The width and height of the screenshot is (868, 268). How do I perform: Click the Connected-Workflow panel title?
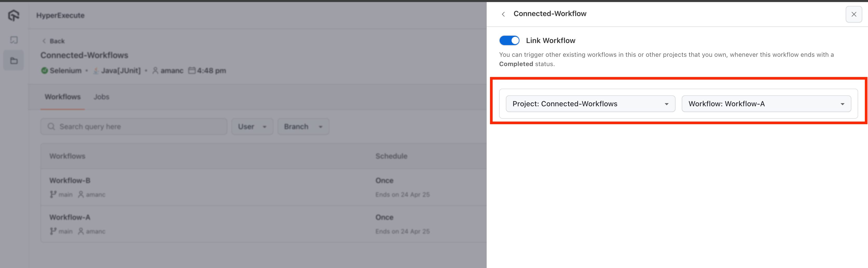550,14
